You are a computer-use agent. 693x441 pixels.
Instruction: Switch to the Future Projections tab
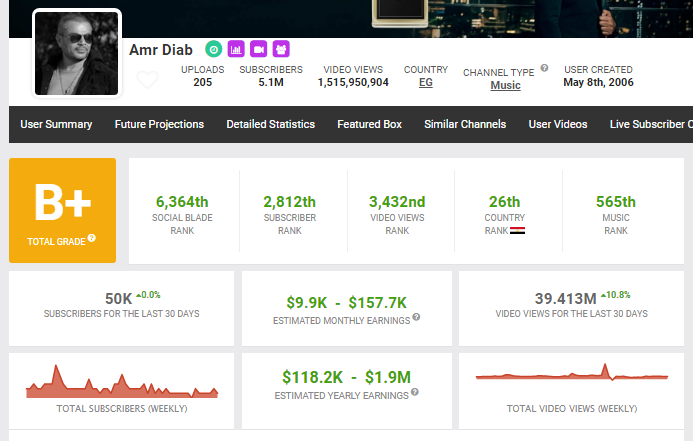(159, 125)
